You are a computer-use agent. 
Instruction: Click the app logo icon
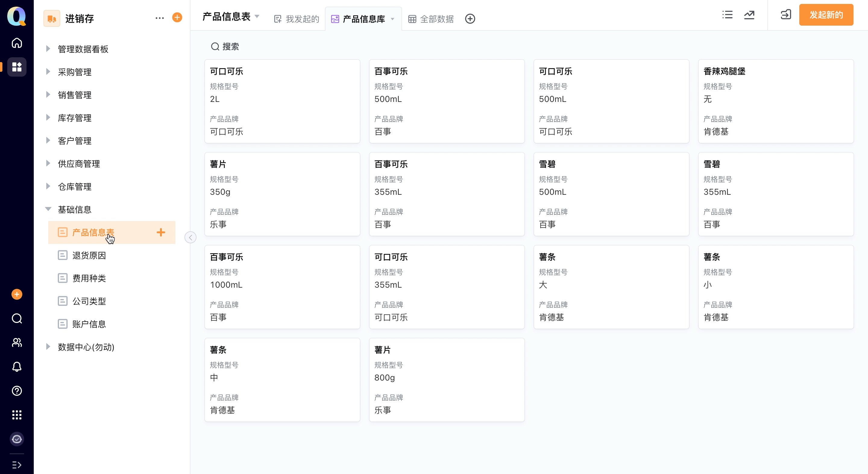click(17, 16)
